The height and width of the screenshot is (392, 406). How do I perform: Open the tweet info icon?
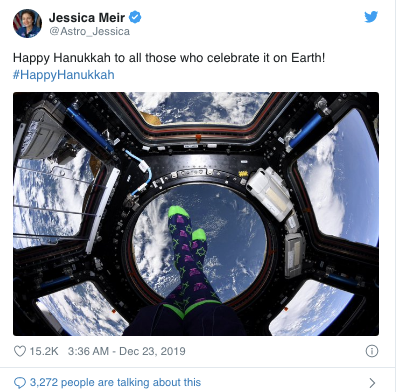[372, 351]
